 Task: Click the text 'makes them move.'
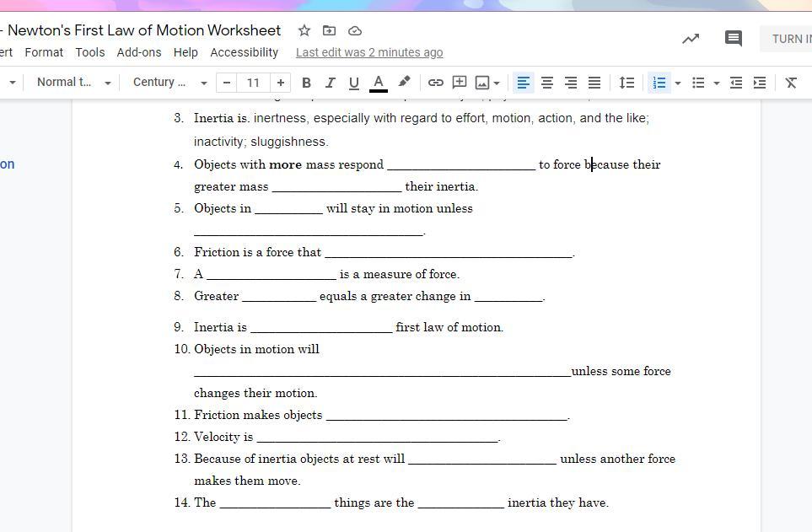(248, 481)
